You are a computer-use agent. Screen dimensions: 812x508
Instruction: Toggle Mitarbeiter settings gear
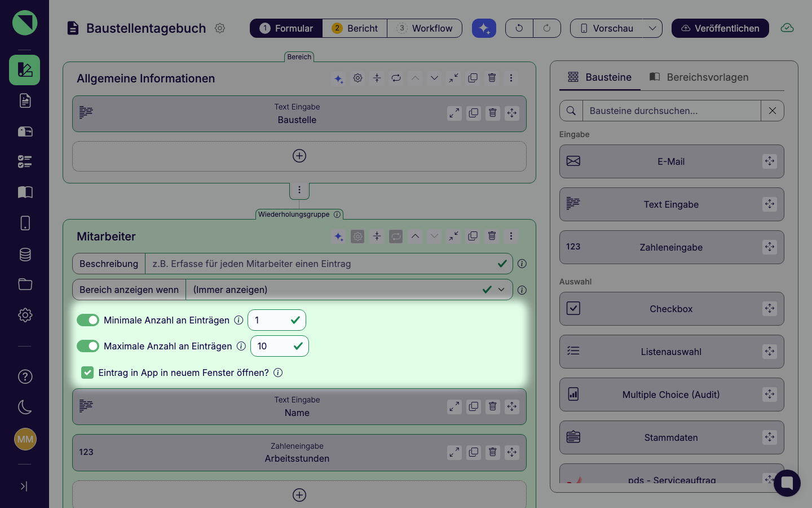pos(358,236)
